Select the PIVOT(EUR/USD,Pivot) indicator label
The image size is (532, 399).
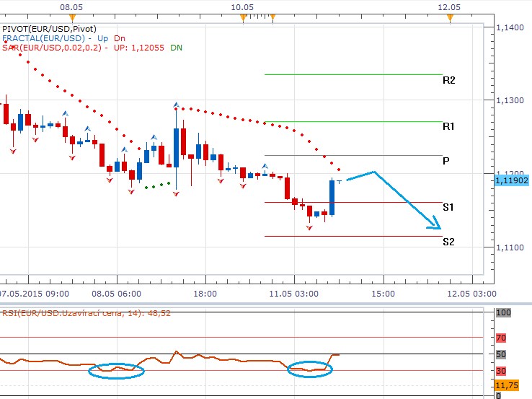[49, 28]
